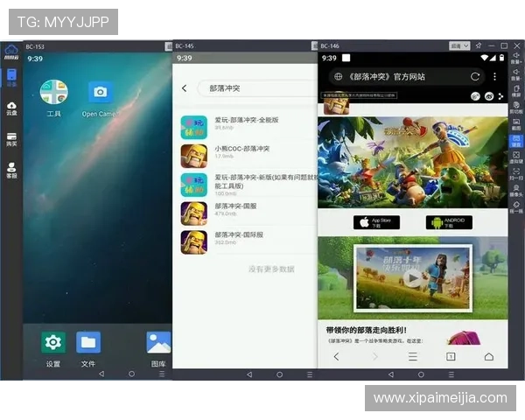525x420 pixels.
Task: Select 爱玩-部落冲突-全能版 search result
Action: [x=248, y=127]
